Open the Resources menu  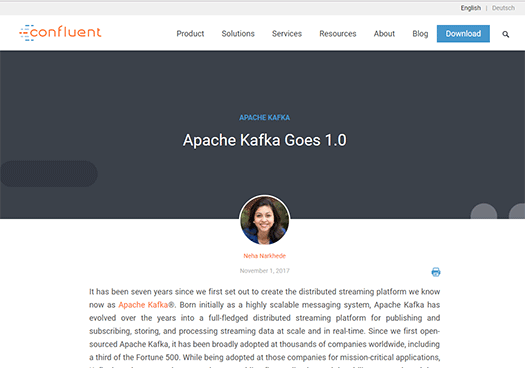click(x=338, y=34)
